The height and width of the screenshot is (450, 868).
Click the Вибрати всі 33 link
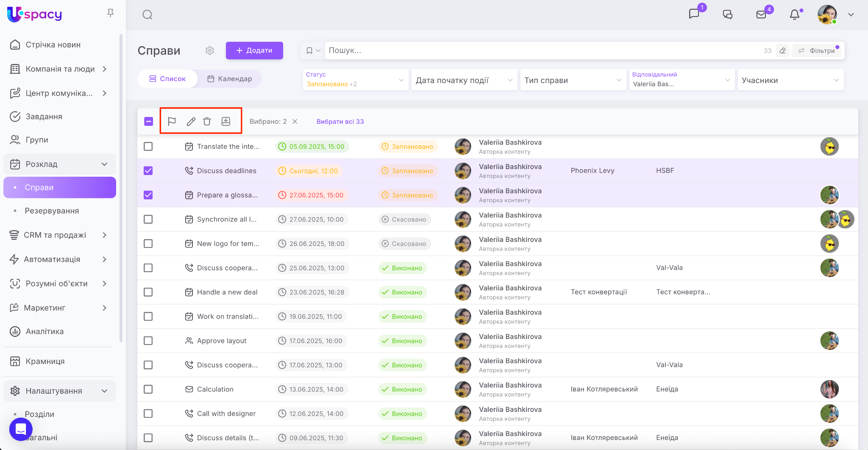click(x=340, y=122)
